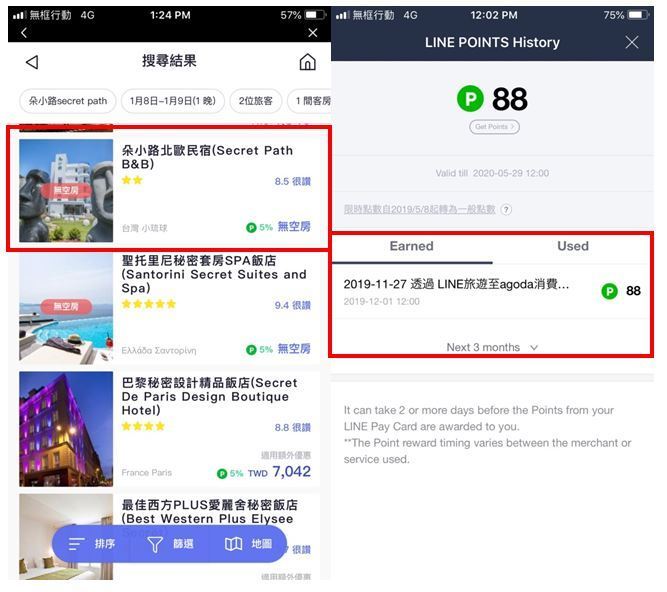
Task: Open the 1 間客房 rooms chip
Action: pyautogui.click(x=310, y=101)
